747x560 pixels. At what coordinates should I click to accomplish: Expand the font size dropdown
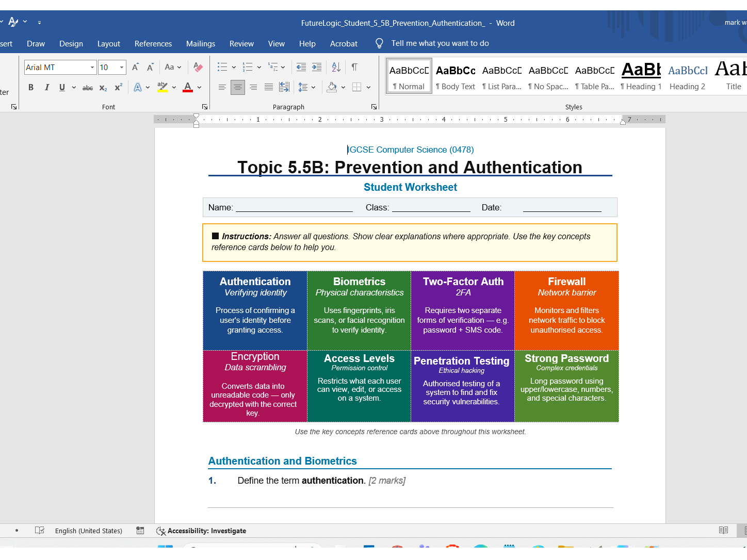point(122,68)
